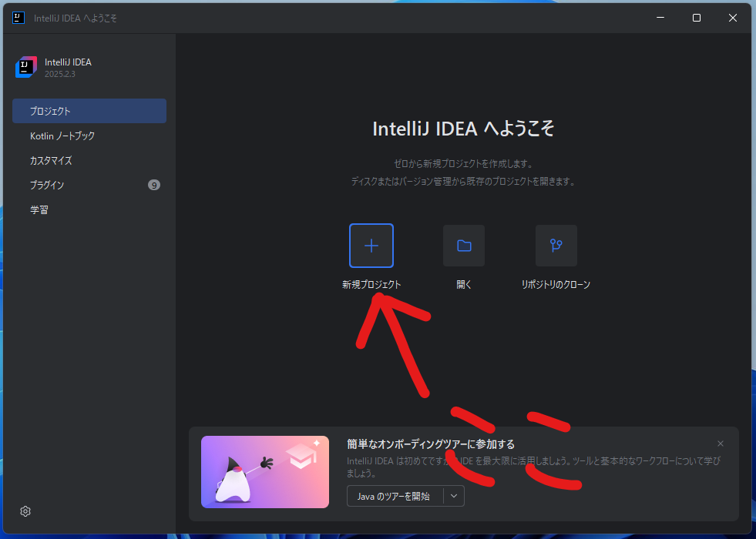
Task: Dismiss the onboarding tour banner
Action: click(720, 444)
